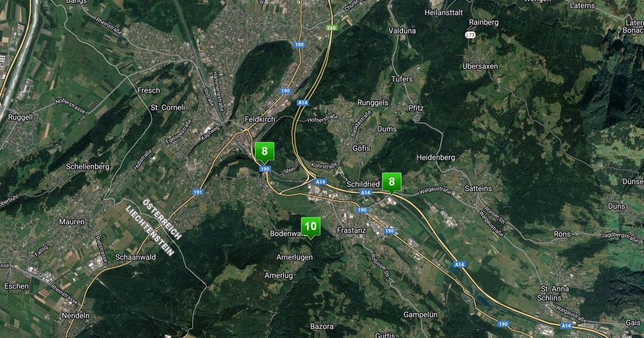Click the Übersaxen label
644x338 pixels.
[480, 66]
